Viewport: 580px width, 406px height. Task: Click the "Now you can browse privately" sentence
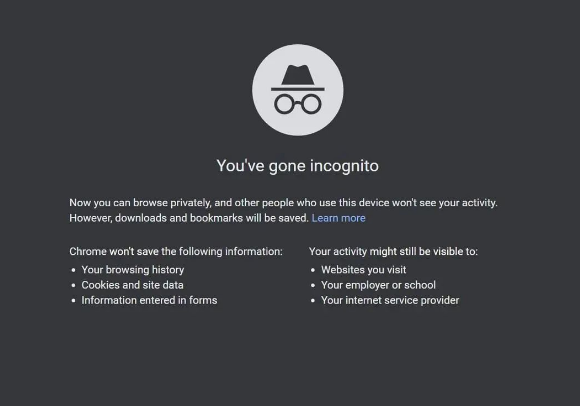[283, 203]
